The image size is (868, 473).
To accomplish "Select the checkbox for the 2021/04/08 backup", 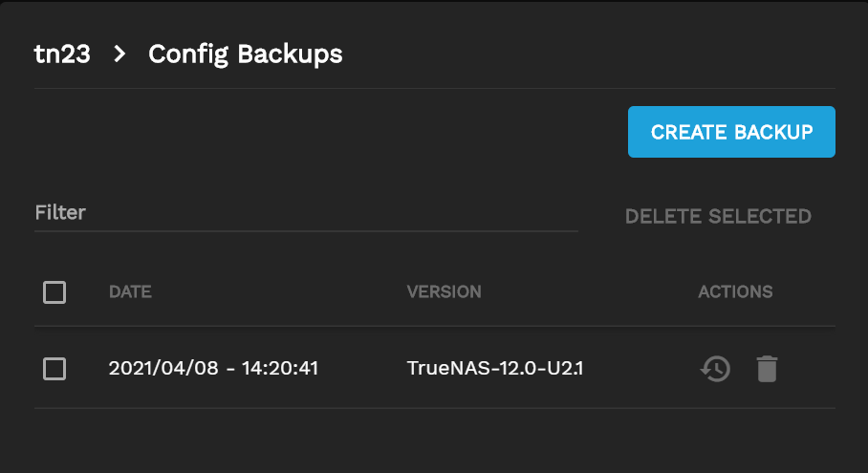I will [54, 369].
